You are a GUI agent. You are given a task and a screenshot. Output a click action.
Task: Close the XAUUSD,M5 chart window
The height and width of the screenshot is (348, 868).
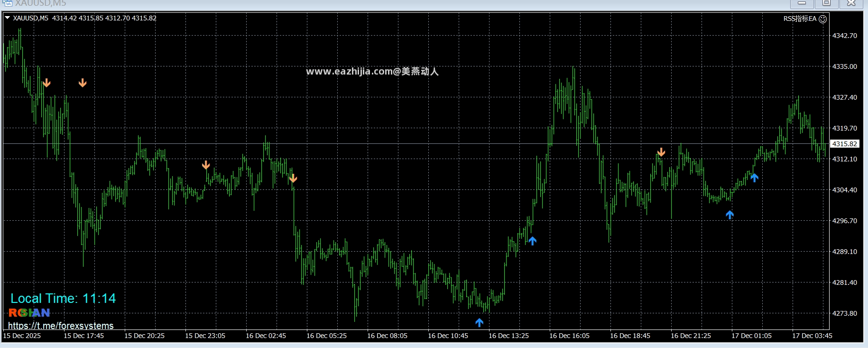[x=851, y=3]
